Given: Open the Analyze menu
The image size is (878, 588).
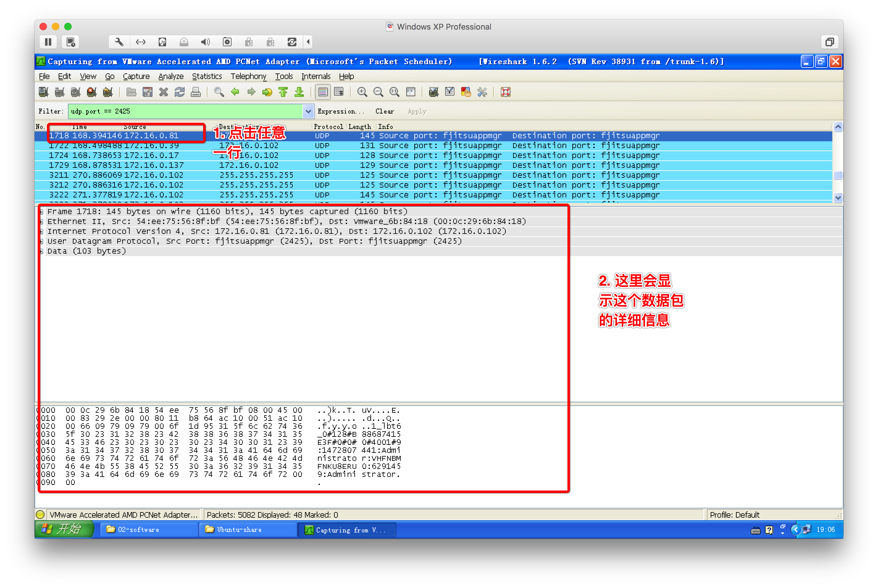Looking at the screenshot, I should click(x=171, y=76).
